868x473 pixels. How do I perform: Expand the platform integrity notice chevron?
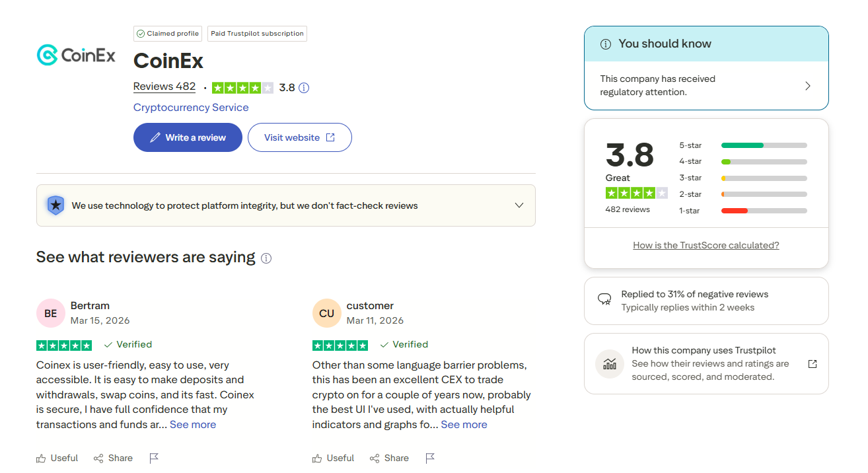[x=519, y=205]
